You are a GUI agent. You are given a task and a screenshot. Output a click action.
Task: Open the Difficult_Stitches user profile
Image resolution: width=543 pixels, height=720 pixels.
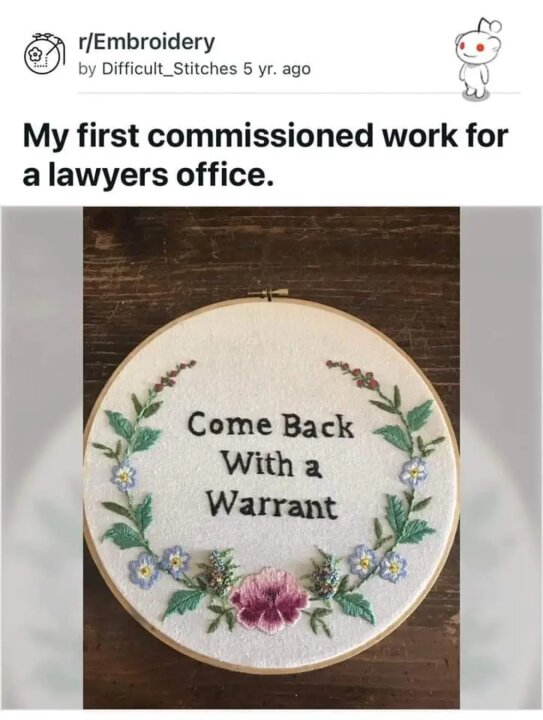[169, 69]
